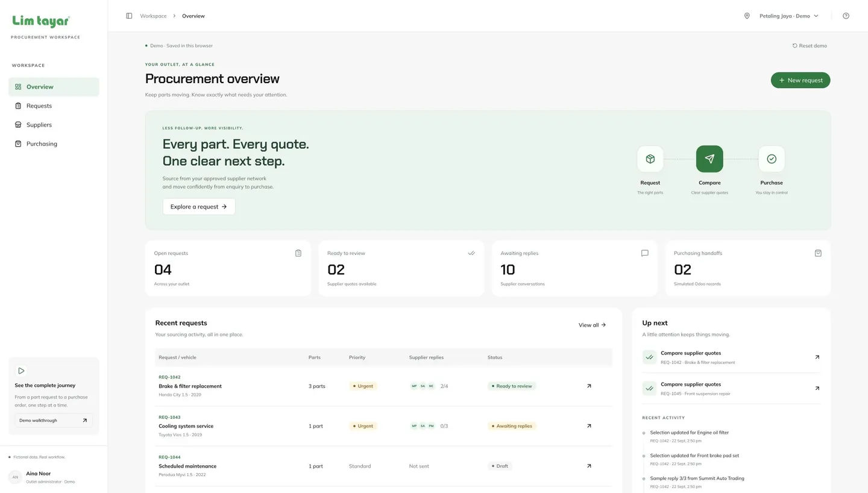This screenshot has height=493, width=868.
Task: Open the Demo walkthrough button
Action: coord(54,421)
